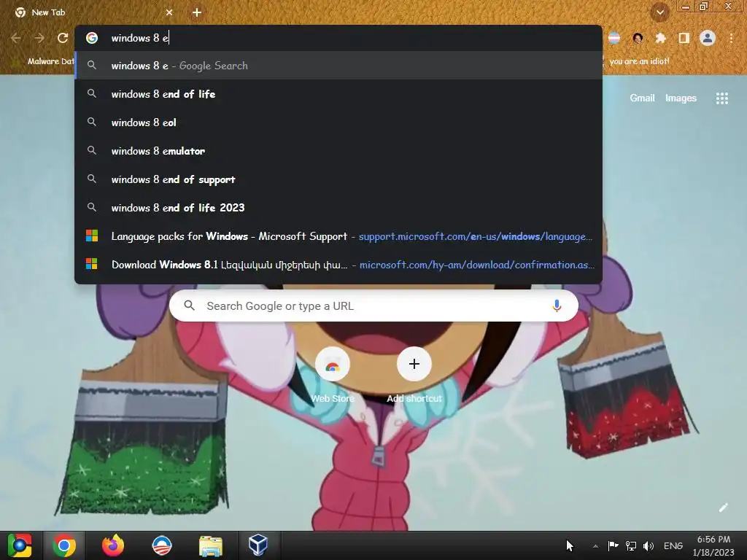Open Language packs for Windows Microsoft Support result
The height and width of the screenshot is (560, 747).
tap(338, 236)
